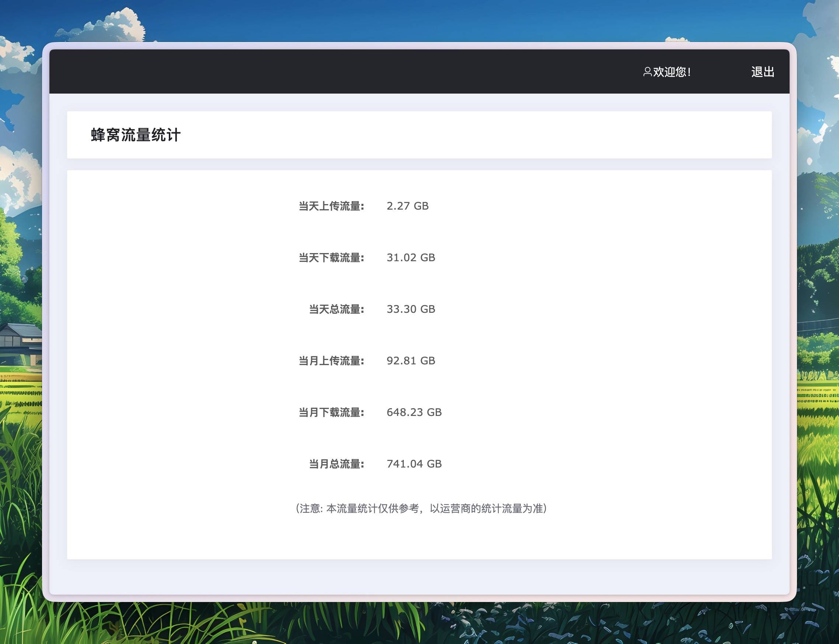Image resolution: width=839 pixels, height=644 pixels.
Task: Click the 退出 logout link
Action: 762,72
